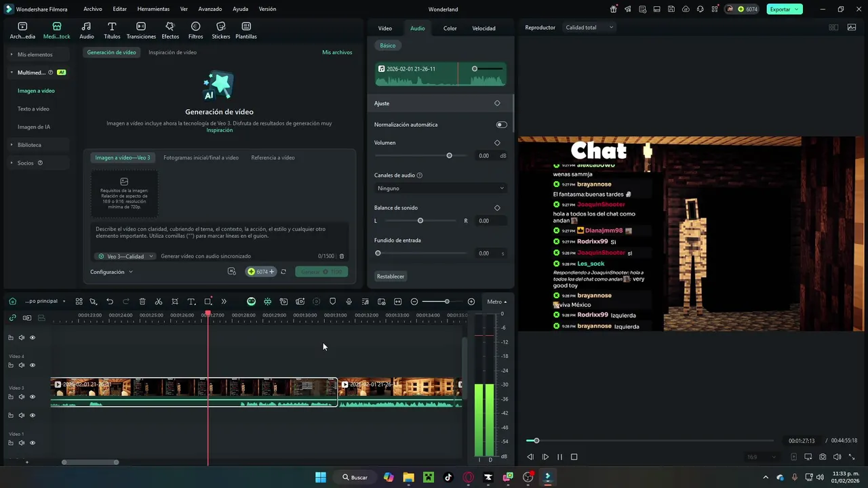The width and height of the screenshot is (868, 488).
Task: Click the Ajuste keyframe diamond
Action: [497, 104]
